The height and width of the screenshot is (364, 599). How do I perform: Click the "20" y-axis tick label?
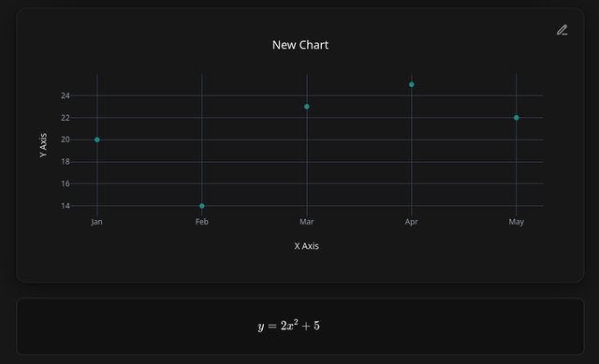point(66,139)
